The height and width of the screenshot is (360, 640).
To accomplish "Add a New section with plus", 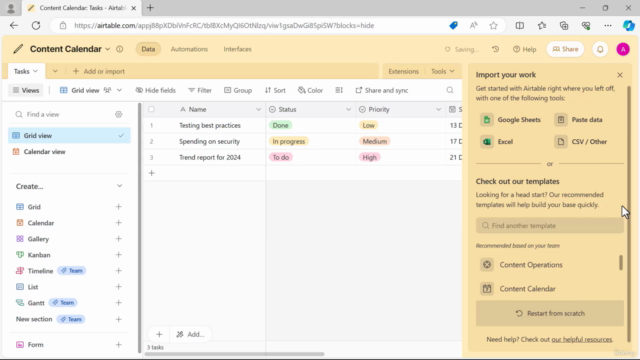I will pos(118,319).
